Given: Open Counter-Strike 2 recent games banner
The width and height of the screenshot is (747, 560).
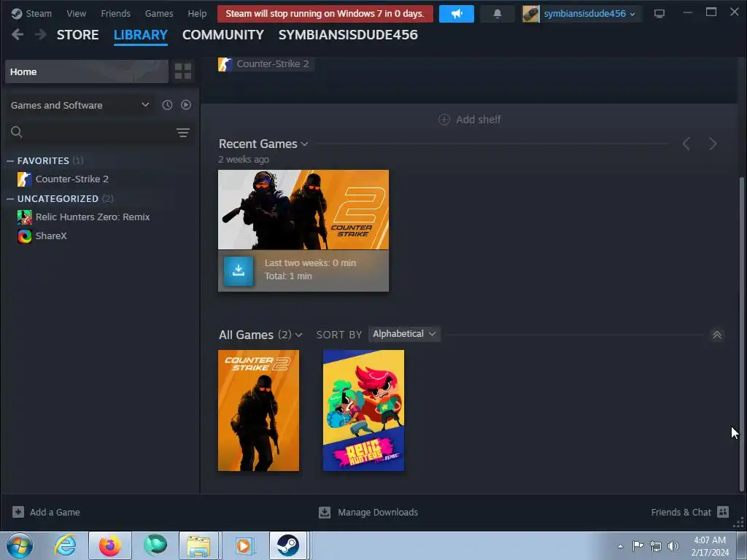Looking at the screenshot, I should [303, 209].
